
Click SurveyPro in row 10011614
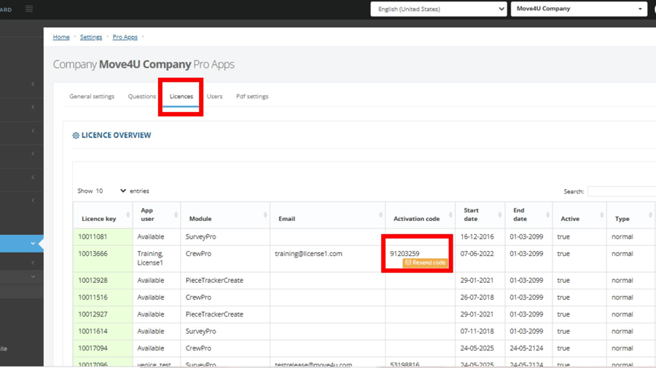tap(201, 331)
